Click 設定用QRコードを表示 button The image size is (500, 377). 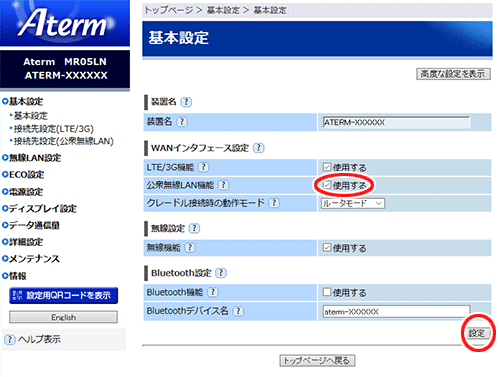point(64,295)
